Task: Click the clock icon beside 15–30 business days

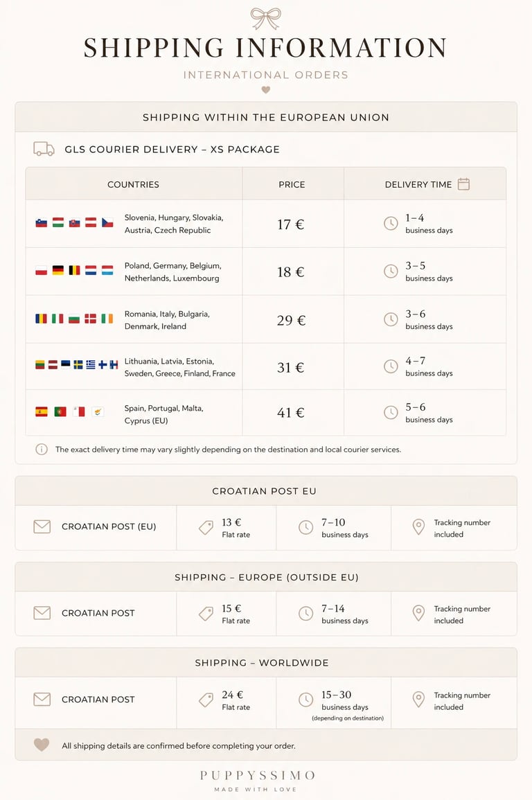Action: pos(305,700)
